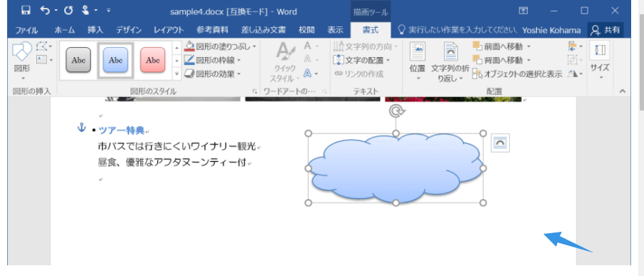Screen dimensions: 644x276
Task: Click the anchor icon in margin
Action: click(81, 128)
